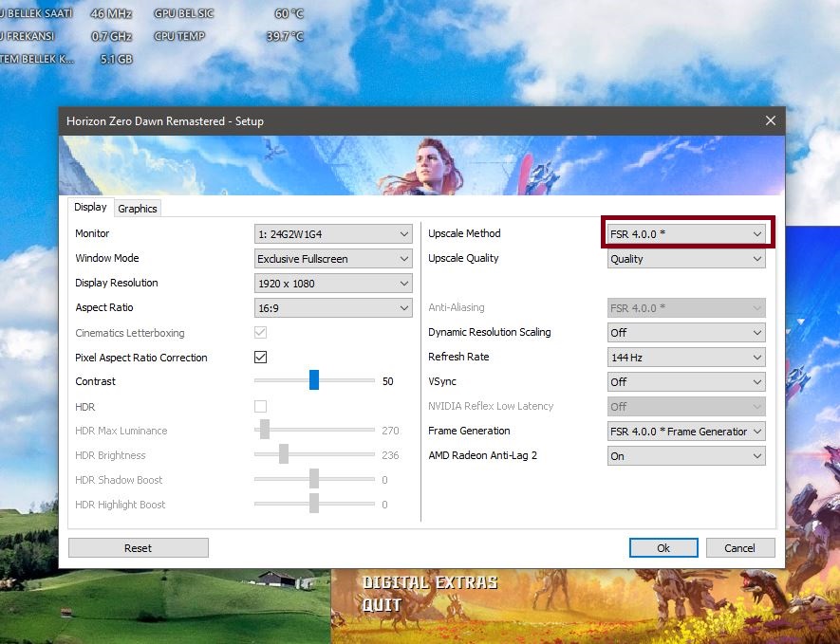Expand the Window Mode dropdown
The image size is (840, 644).
tap(333, 259)
